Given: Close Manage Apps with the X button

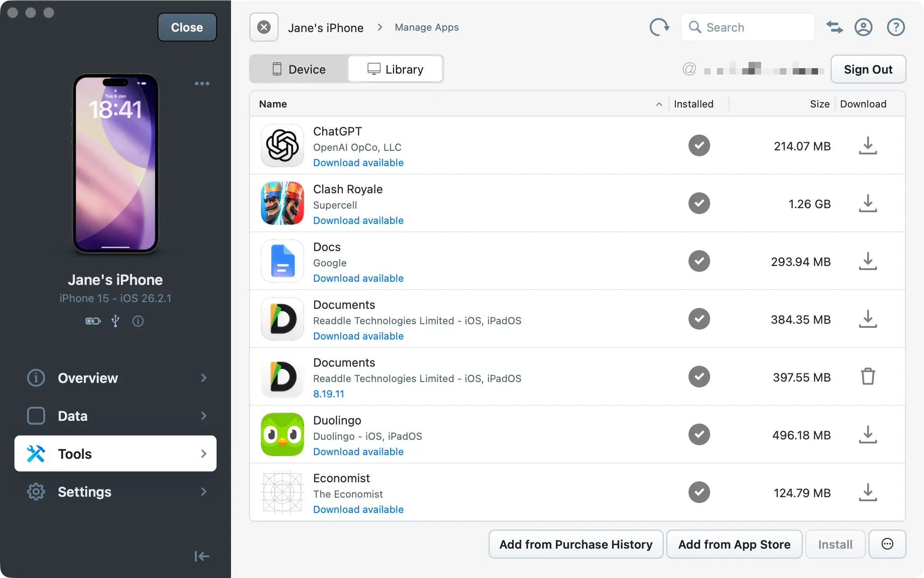Looking at the screenshot, I should pos(264,27).
